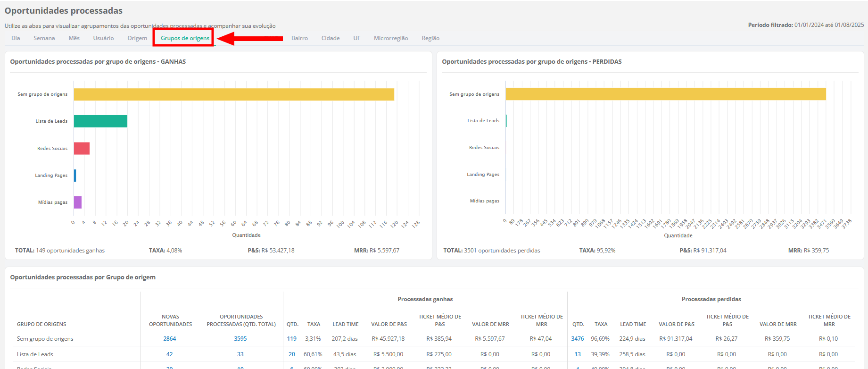
Task: Open the Cidade tab
Action: pyautogui.click(x=331, y=38)
